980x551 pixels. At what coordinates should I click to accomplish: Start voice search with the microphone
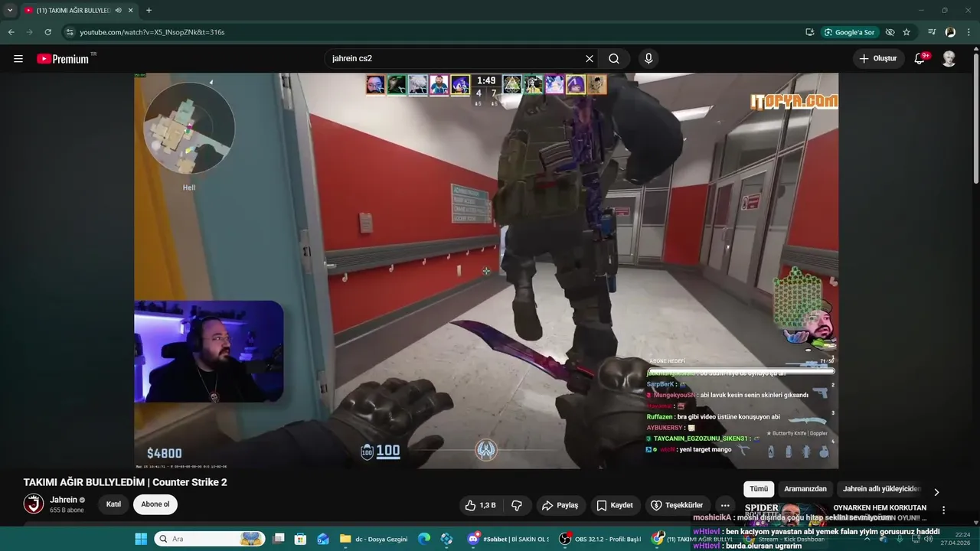click(648, 58)
